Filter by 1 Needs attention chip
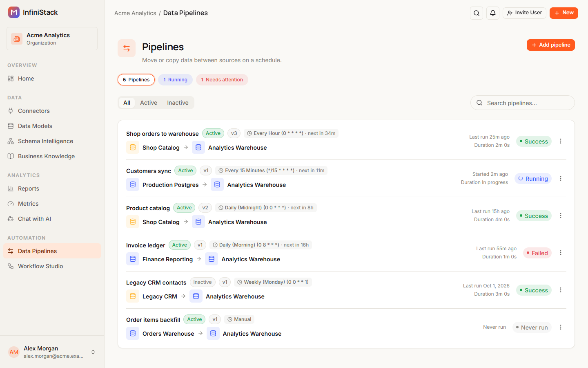Image resolution: width=588 pixels, height=368 pixels. point(222,80)
